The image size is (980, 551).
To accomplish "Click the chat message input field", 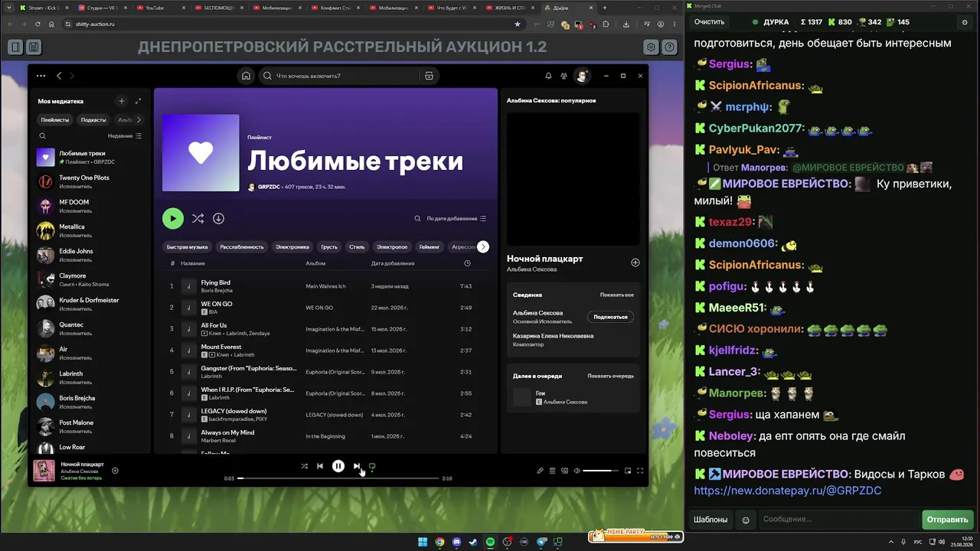I will pyautogui.click(x=838, y=520).
